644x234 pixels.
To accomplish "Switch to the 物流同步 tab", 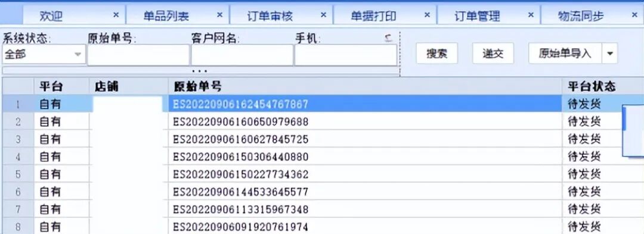I will pos(581,16).
